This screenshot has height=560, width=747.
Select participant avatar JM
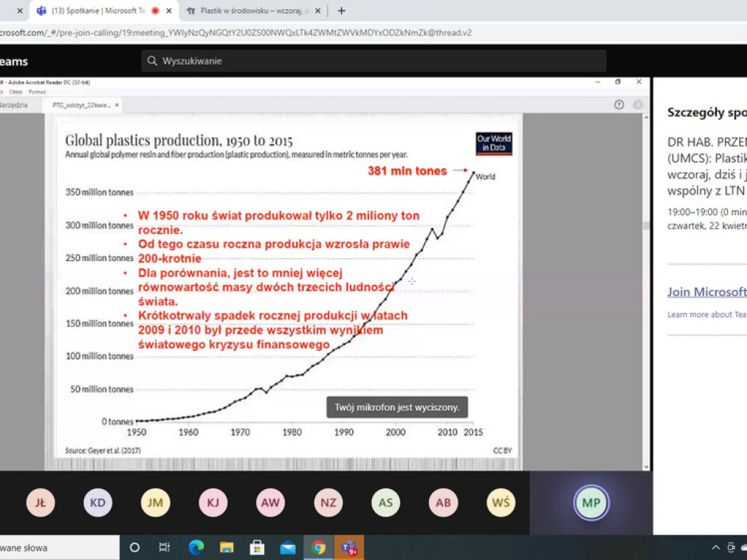(x=155, y=503)
